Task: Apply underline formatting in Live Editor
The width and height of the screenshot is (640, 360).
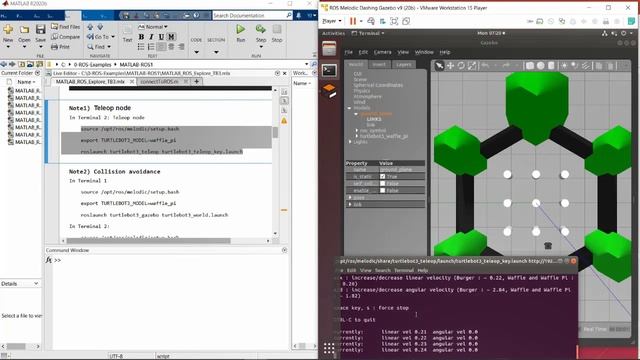Action: click(161, 37)
